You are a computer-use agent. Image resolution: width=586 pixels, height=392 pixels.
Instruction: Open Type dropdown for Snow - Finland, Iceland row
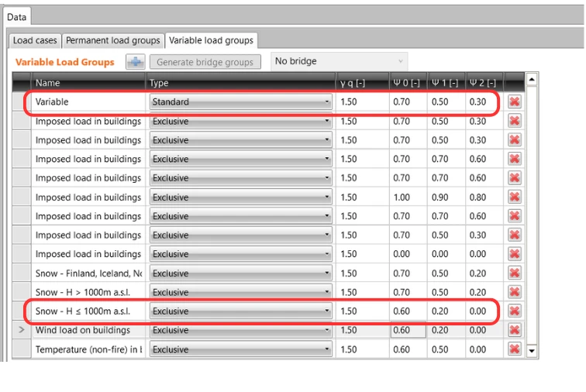pos(240,273)
